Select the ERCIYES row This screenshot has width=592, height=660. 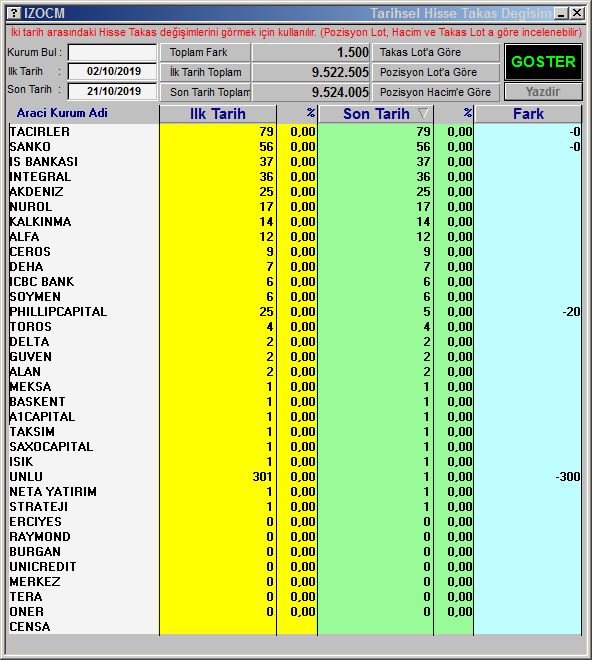(x=295, y=522)
